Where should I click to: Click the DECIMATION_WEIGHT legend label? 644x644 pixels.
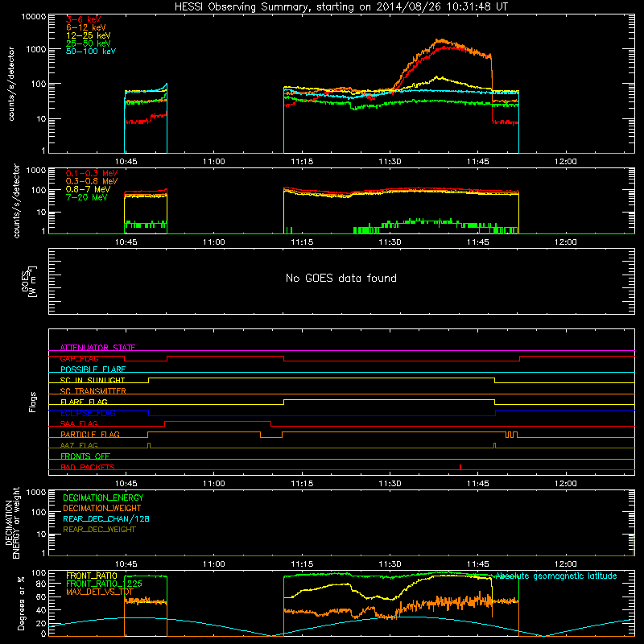102,508
